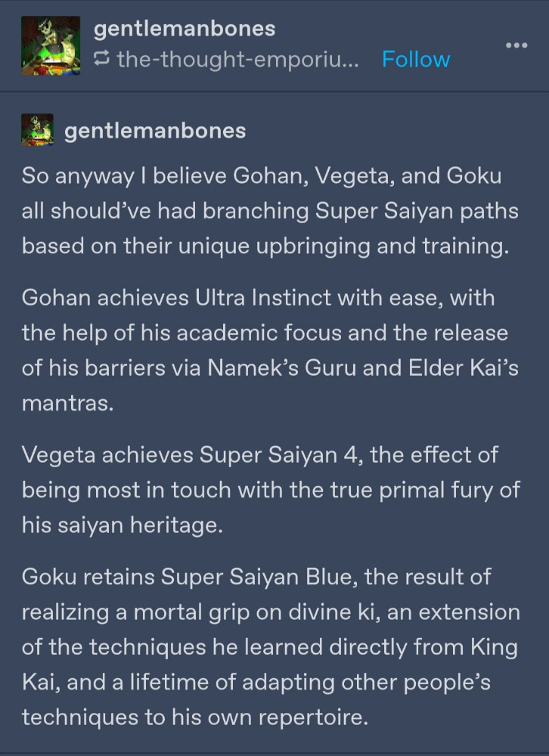Click the words "saiyan heritage." in Vegeta paragraph
This screenshot has width=549, height=756.
click(x=141, y=525)
